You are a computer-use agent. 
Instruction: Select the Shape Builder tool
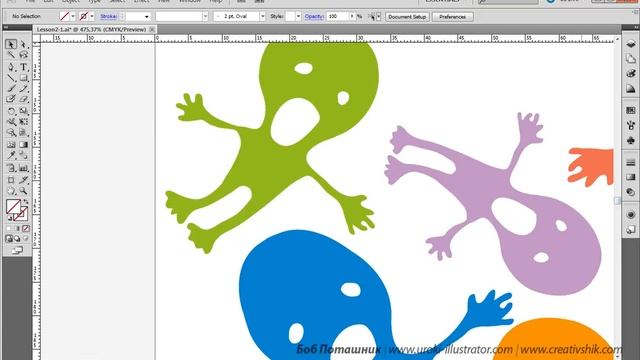click(x=11, y=133)
